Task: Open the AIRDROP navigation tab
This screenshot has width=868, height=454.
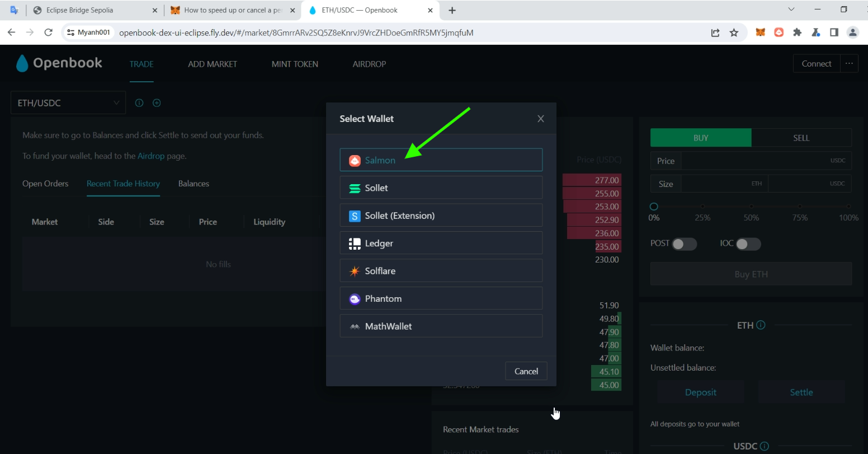Action: coord(369,64)
